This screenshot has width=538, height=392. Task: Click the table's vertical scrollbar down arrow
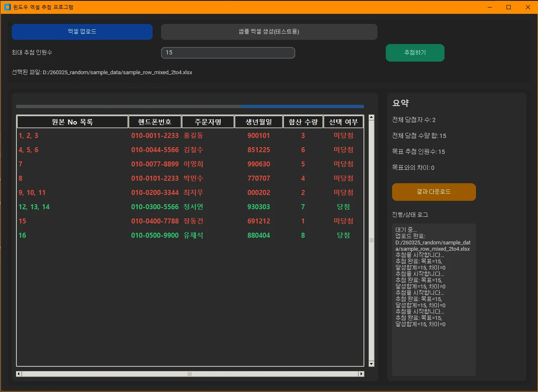[x=371, y=364]
